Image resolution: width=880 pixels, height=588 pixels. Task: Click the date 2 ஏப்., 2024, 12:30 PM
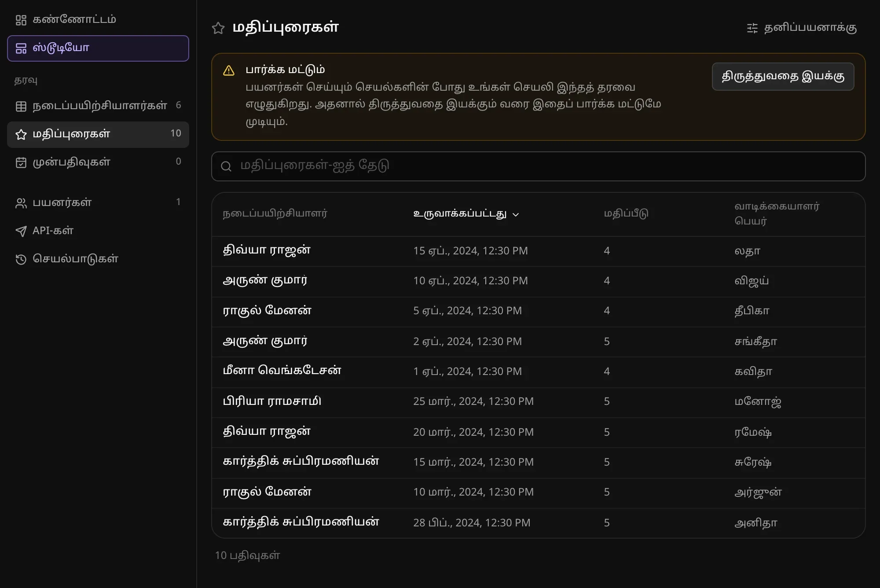pos(467,342)
